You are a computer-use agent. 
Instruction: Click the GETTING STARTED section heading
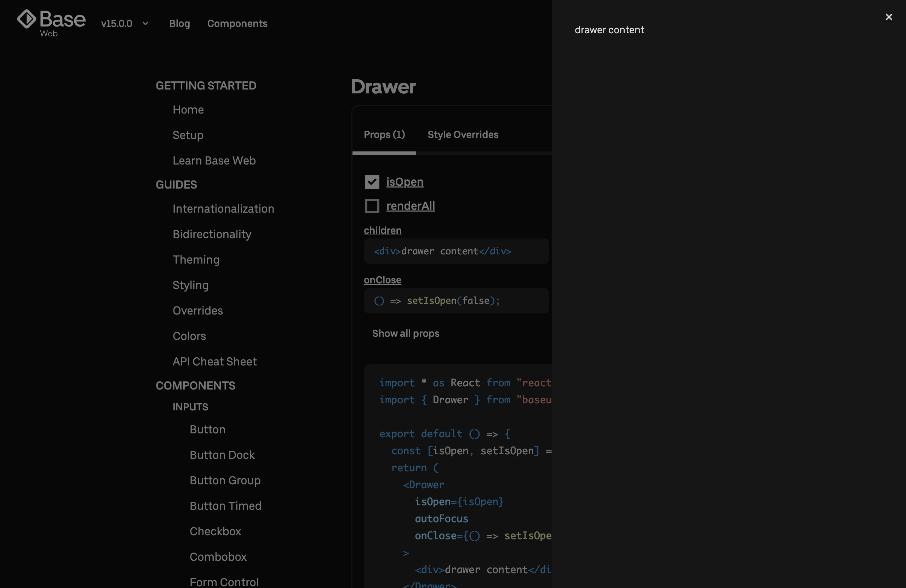click(206, 86)
